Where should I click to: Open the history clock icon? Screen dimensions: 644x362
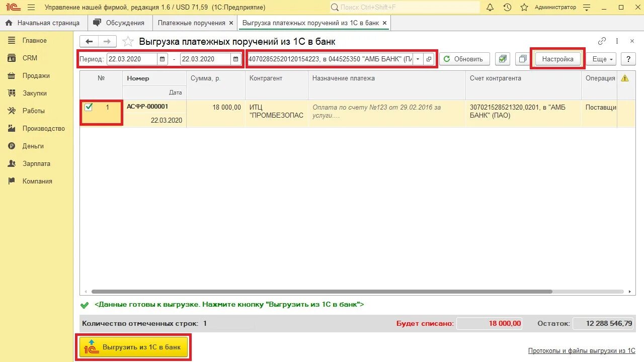coord(507,8)
